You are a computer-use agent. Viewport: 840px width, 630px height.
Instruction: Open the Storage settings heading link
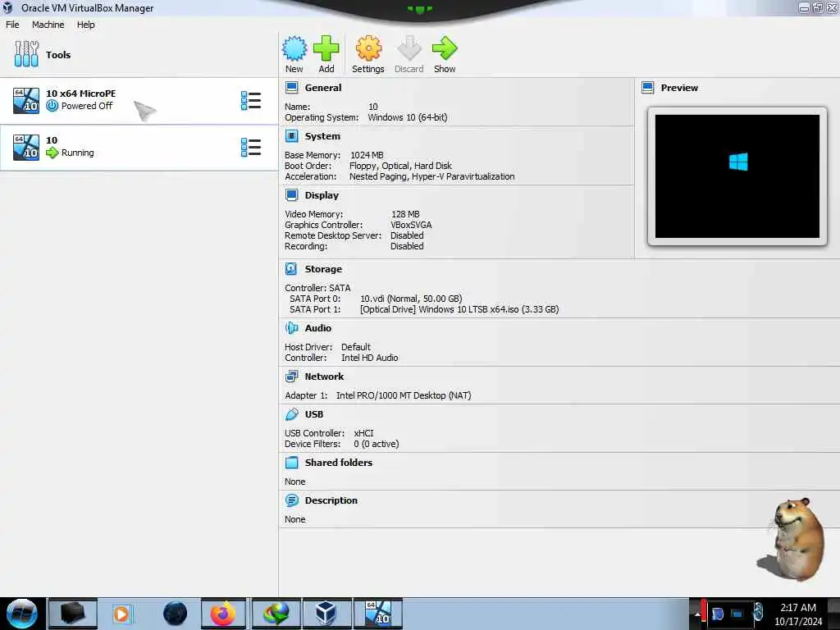click(x=323, y=269)
